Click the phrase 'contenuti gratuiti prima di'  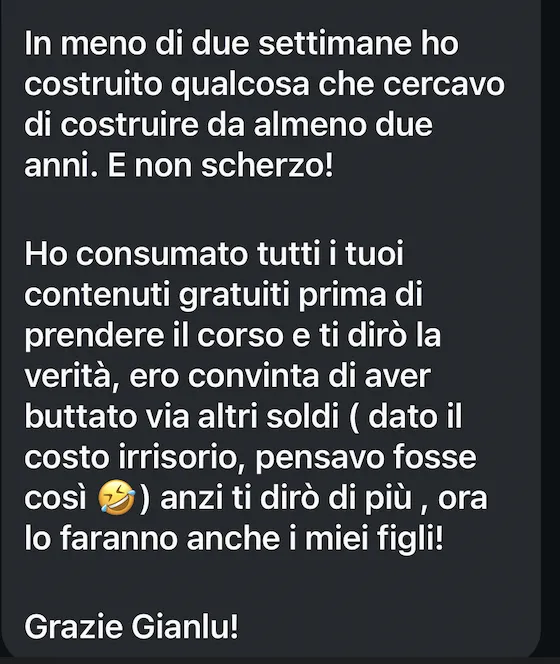pyautogui.click(x=223, y=295)
